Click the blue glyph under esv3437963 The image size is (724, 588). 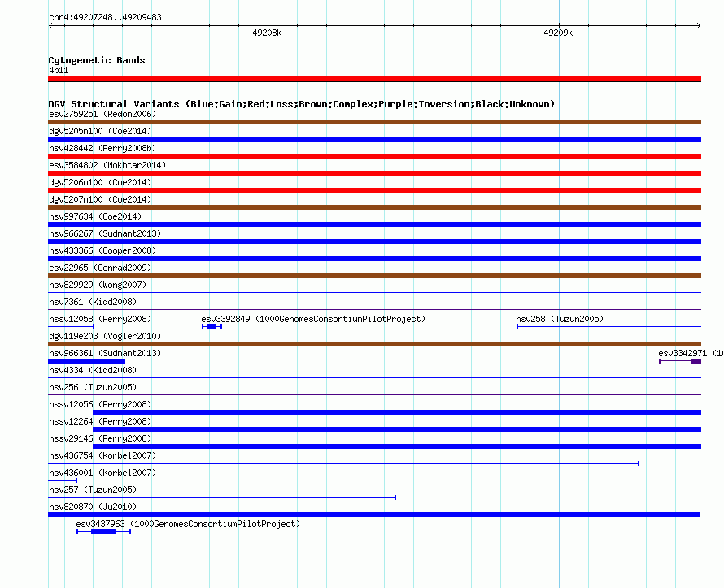point(104,532)
